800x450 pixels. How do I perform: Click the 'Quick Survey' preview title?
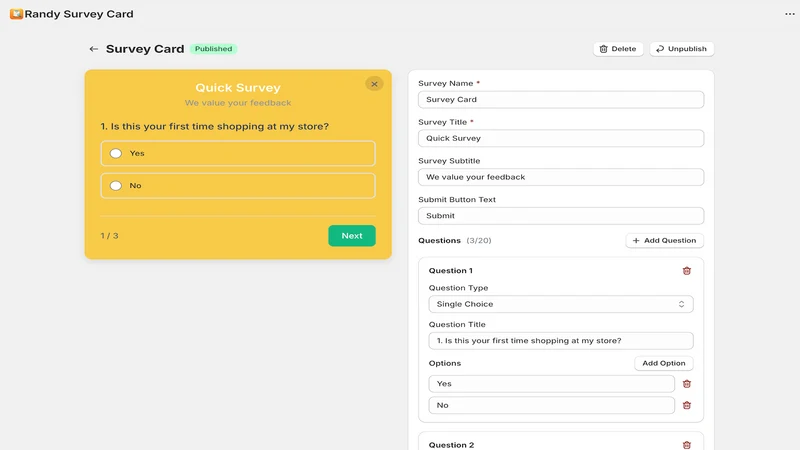pos(238,88)
